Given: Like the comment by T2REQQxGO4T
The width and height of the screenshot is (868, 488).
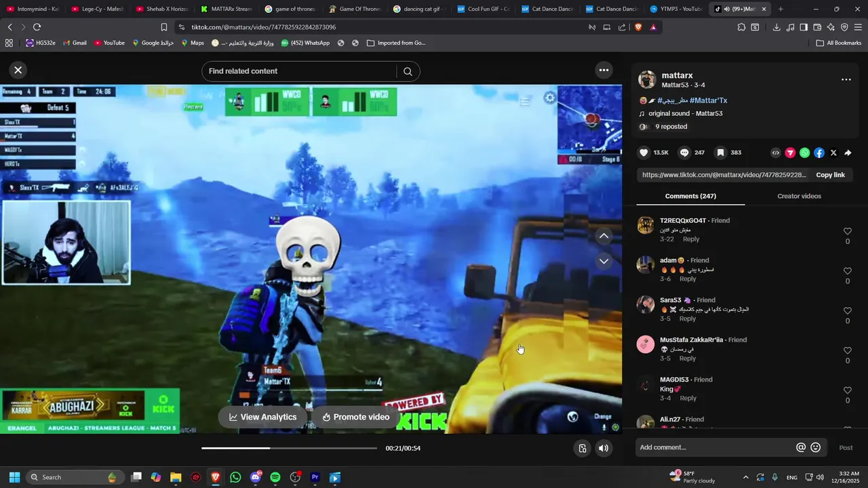Looking at the screenshot, I should (847, 231).
